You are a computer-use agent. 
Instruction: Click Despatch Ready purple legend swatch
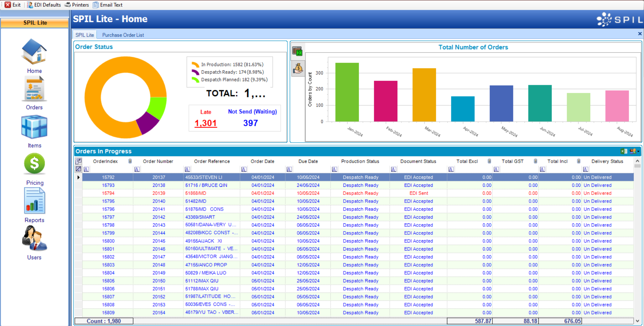[195, 72]
